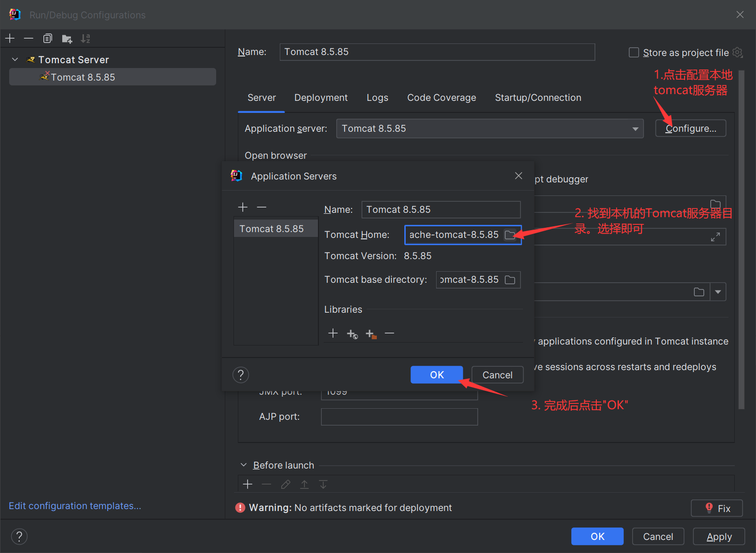
Task: Browse folder icon beside the dropdown arrow
Action: [x=699, y=292]
